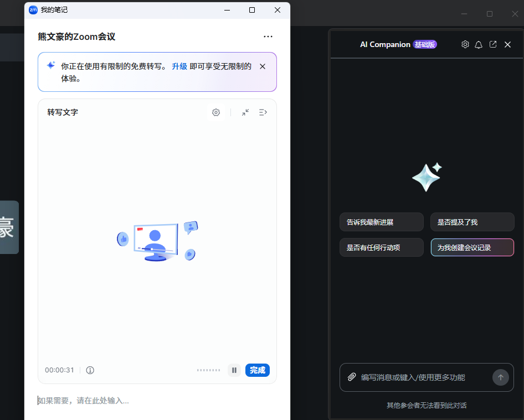Image resolution: width=524 pixels, height=420 pixels.
Task: Pause the transcription recording
Action: coord(234,370)
